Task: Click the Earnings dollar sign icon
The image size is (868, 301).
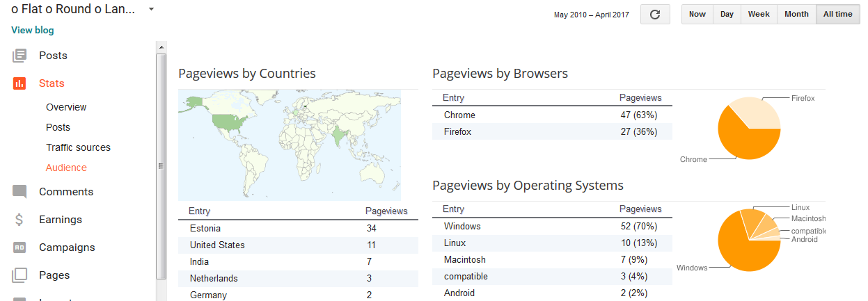Action: (x=19, y=220)
